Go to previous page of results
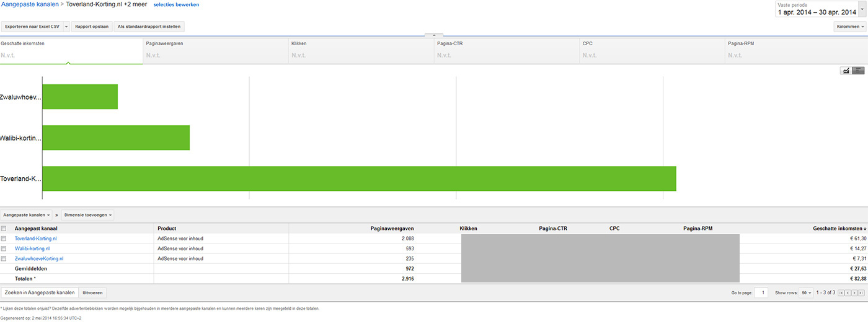 tap(848, 292)
